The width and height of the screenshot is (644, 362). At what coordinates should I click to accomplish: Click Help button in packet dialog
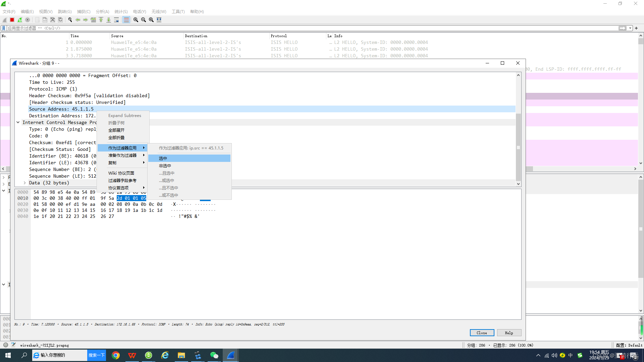click(509, 333)
